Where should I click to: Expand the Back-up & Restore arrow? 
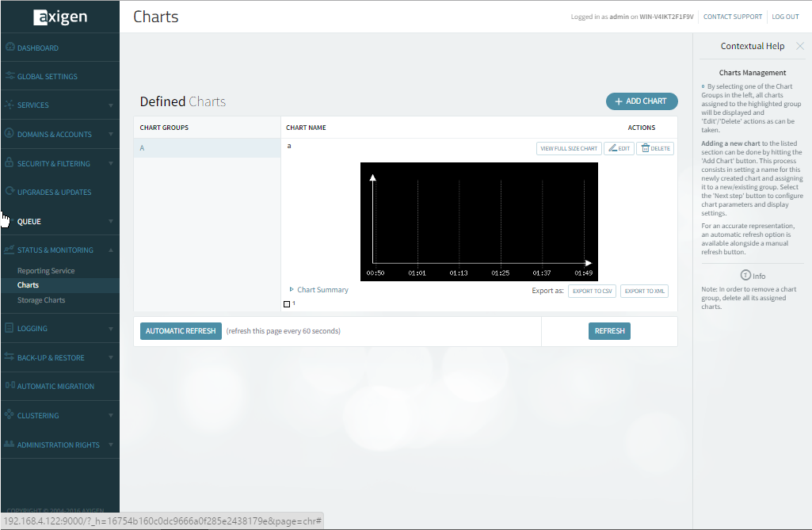coord(111,358)
